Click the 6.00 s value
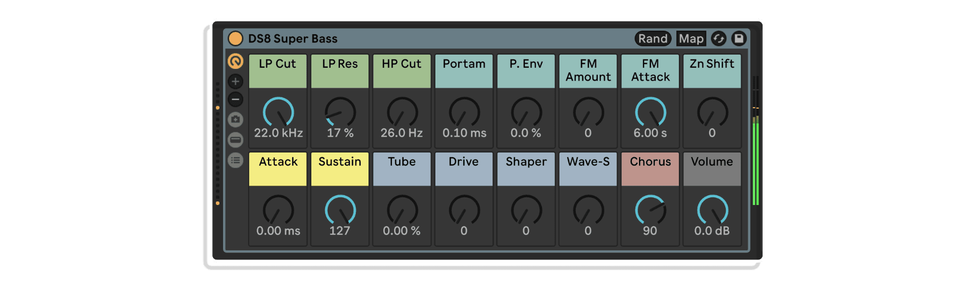Image resolution: width=980 pixels, height=281 pixels. (x=650, y=133)
